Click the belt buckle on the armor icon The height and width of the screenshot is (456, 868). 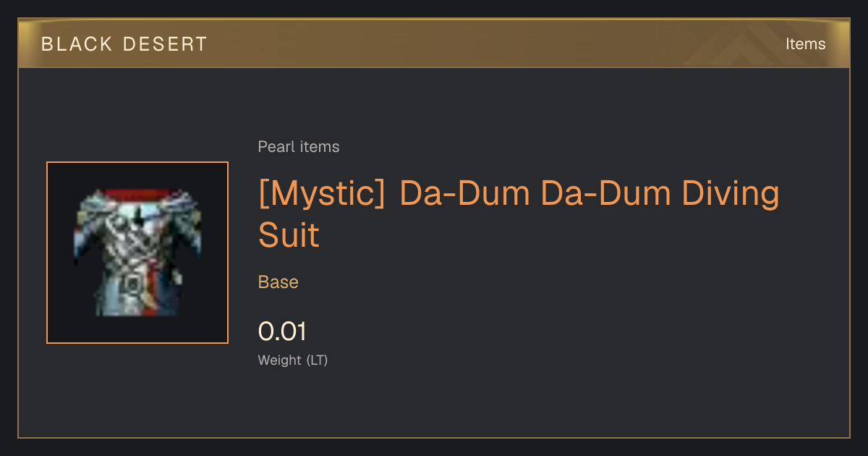click(131, 284)
